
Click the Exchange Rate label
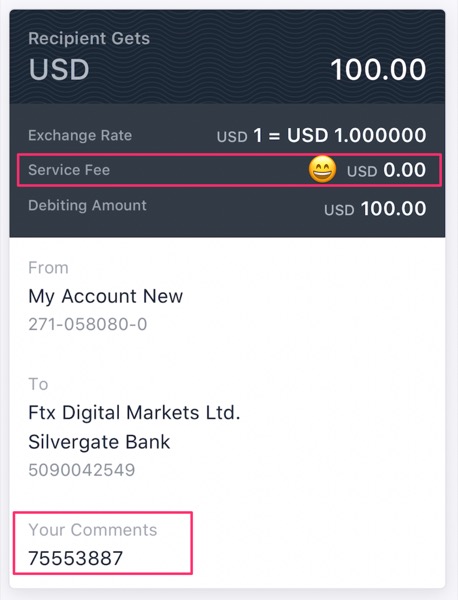(x=80, y=135)
